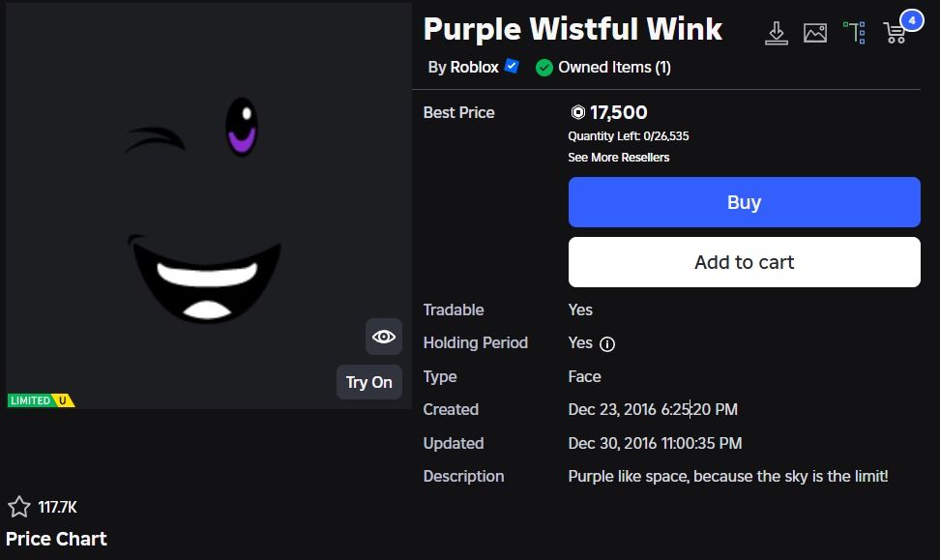Open the image view icon
940x560 pixels.
pyautogui.click(x=815, y=33)
